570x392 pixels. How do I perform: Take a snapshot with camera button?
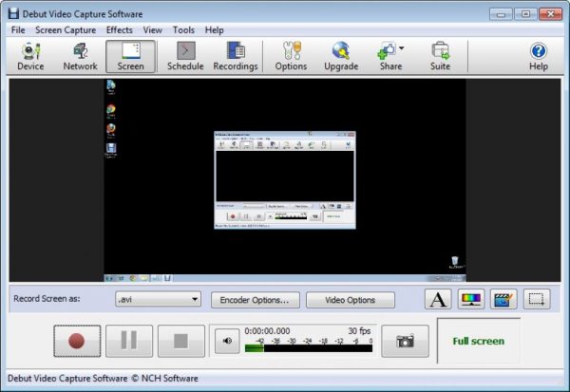pyautogui.click(x=405, y=341)
